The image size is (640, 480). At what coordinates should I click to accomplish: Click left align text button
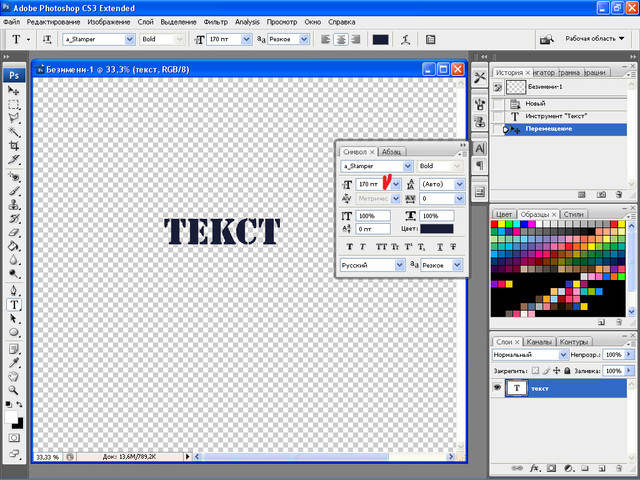coord(325,39)
